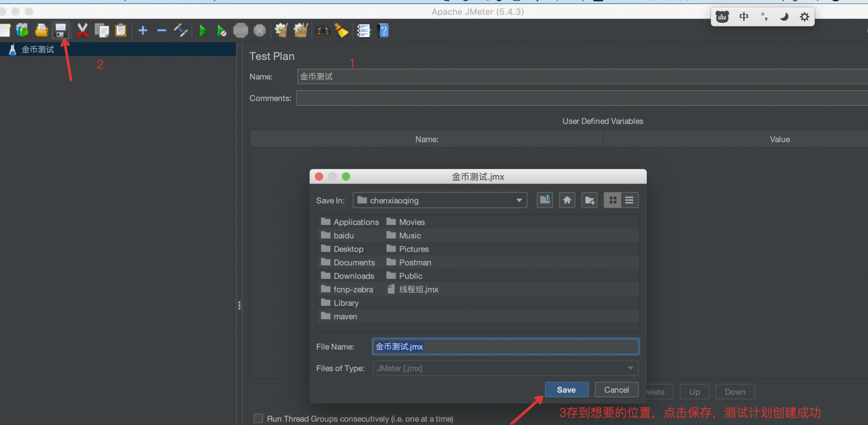Select the Music folder
Viewport: 868px width, 425px height.
tap(404, 236)
